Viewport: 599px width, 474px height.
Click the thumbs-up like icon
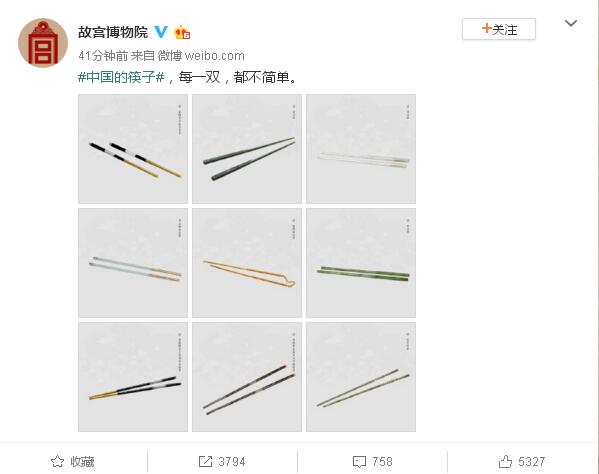click(505, 461)
